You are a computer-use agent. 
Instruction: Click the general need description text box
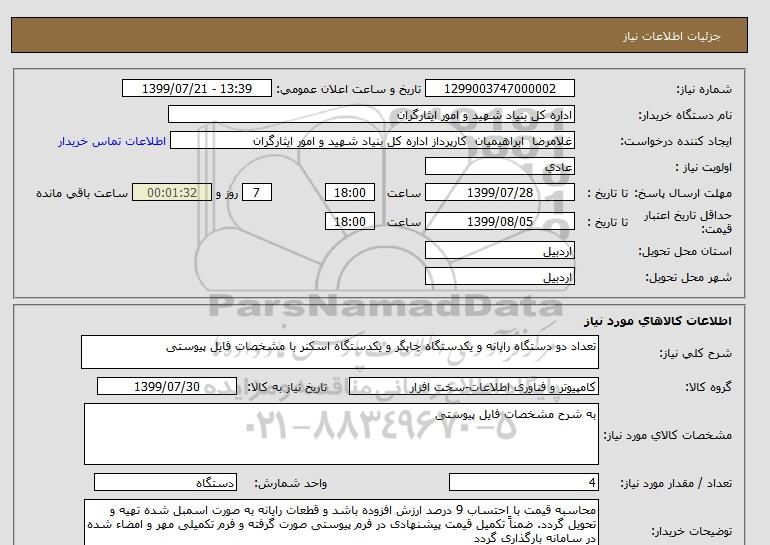pos(340,352)
